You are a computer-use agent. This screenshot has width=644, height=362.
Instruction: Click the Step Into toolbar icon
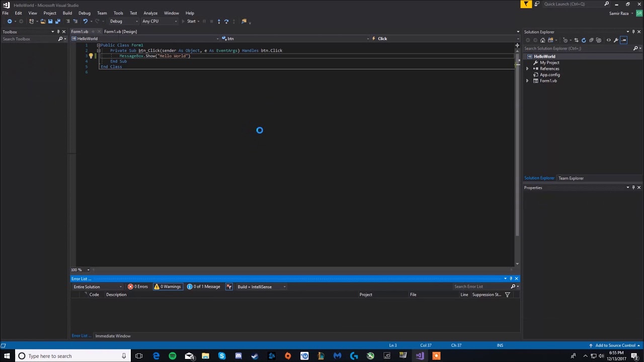219,21
